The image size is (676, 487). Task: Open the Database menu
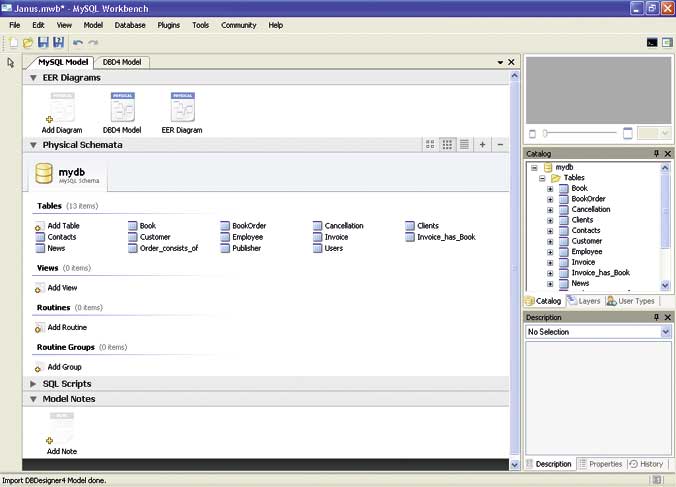(x=130, y=25)
